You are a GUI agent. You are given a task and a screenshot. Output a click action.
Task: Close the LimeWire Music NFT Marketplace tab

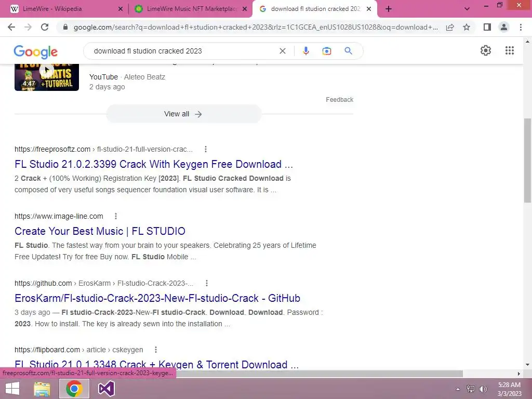245,9
